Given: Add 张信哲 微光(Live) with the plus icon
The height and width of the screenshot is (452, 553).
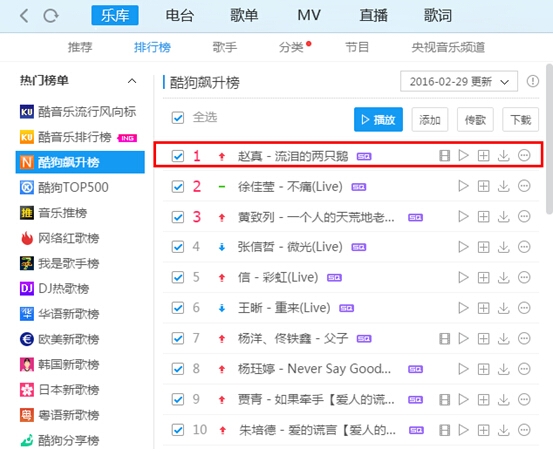Looking at the screenshot, I should coord(483,247).
